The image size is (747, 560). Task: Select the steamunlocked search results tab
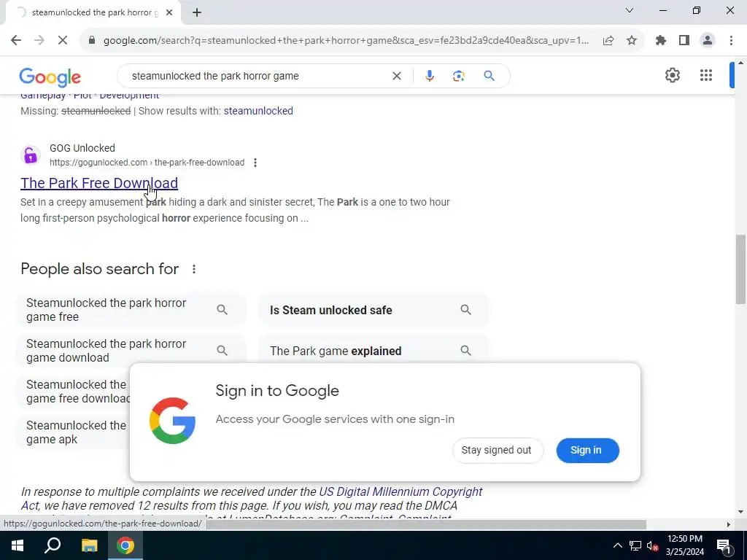[93, 12]
